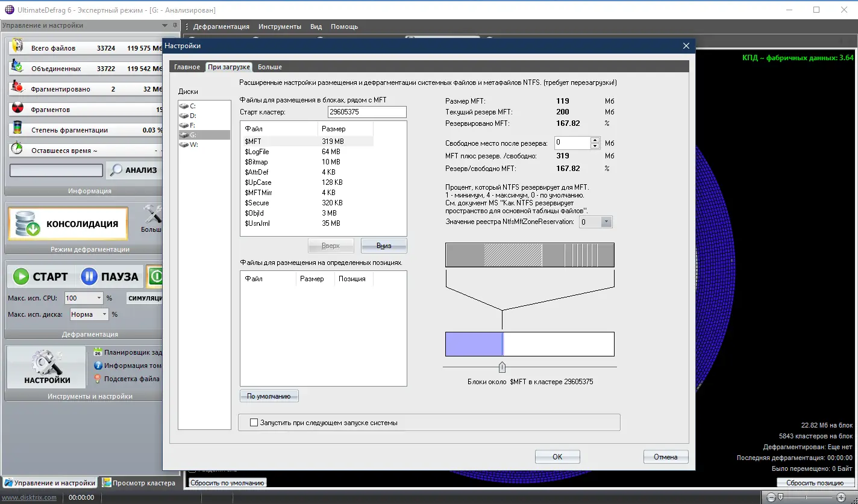
Task: Increase free space after reserve with up spinner
Action: coord(595,140)
